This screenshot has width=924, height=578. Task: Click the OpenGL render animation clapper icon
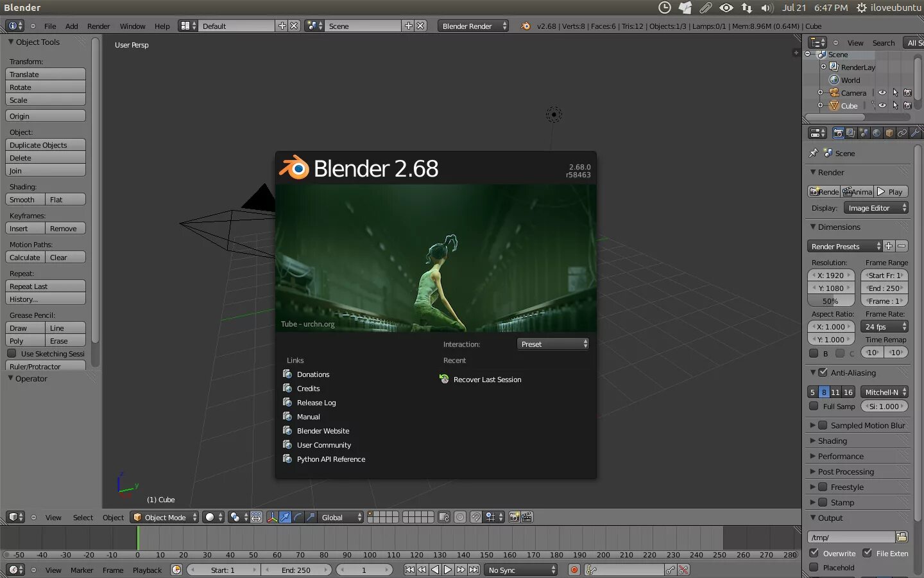click(x=527, y=517)
